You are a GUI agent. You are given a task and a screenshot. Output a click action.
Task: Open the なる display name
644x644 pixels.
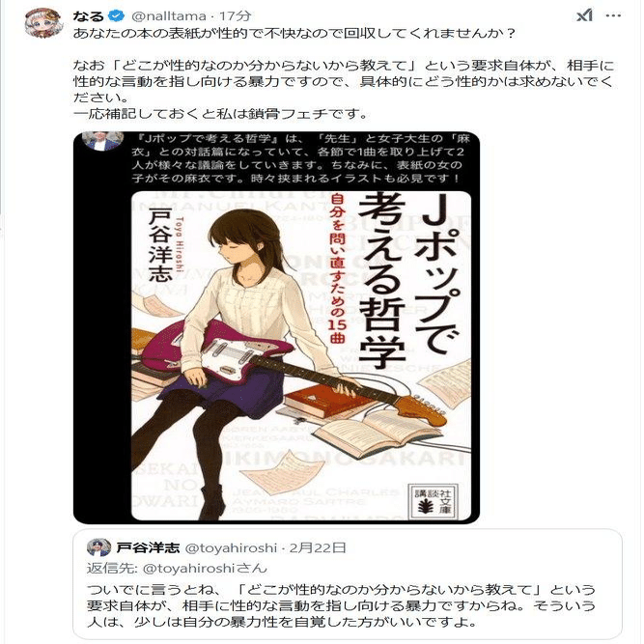(88, 16)
